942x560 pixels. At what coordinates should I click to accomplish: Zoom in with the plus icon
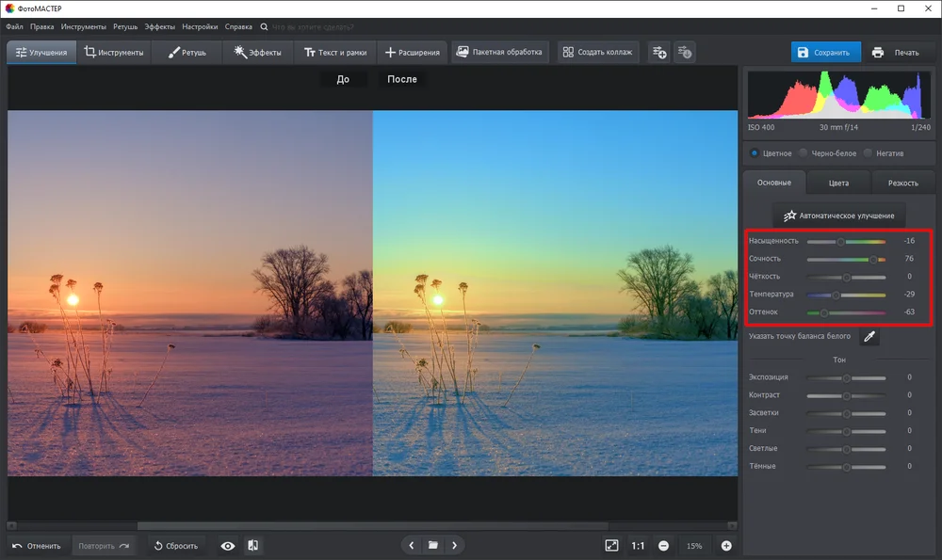point(726,546)
